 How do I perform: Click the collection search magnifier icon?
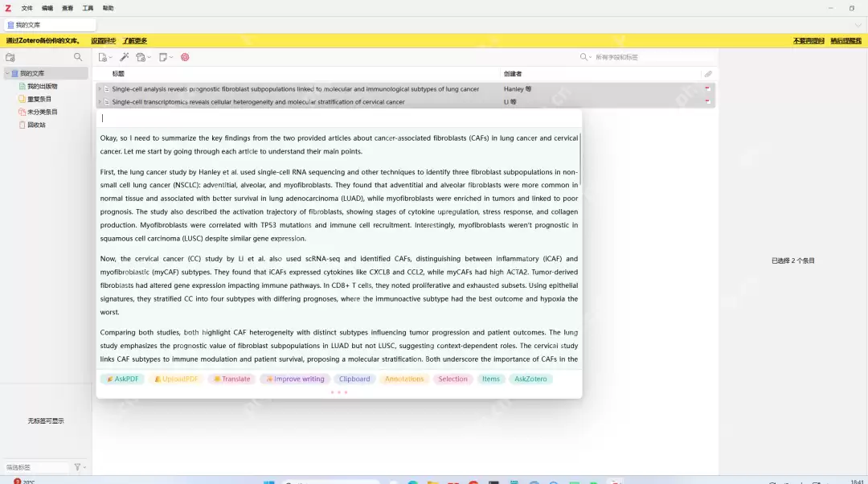pos(78,57)
